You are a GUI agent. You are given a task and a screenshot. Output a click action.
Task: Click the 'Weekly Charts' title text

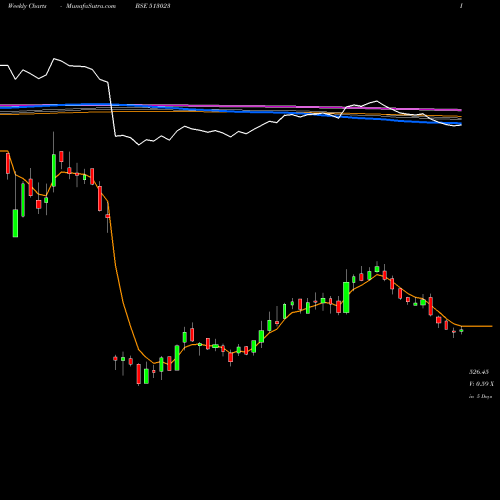[27, 6]
